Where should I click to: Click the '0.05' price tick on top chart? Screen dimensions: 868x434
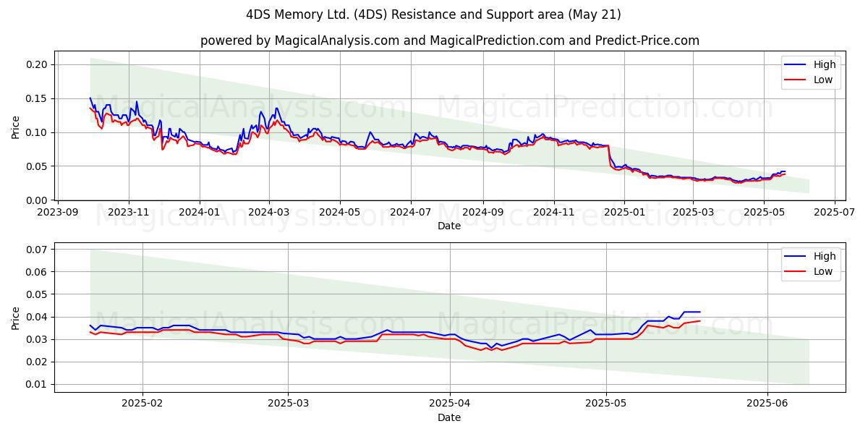pos(38,166)
